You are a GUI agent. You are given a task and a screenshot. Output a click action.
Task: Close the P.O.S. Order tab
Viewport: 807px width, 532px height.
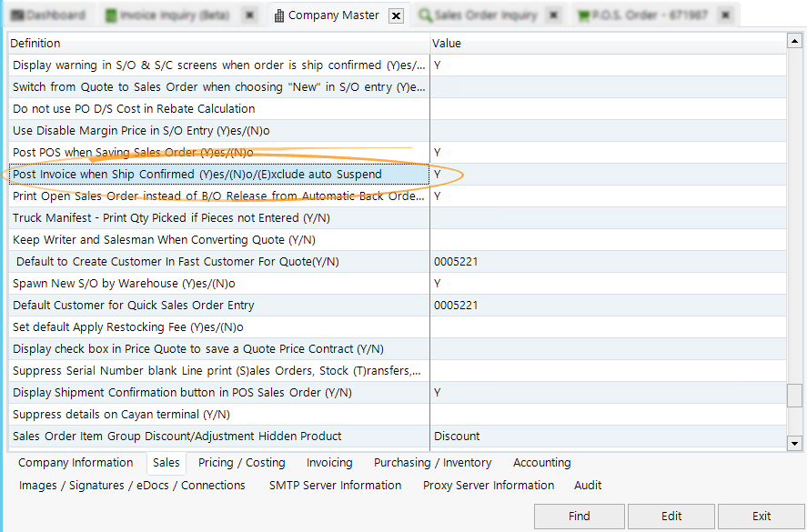pyautogui.click(x=723, y=15)
